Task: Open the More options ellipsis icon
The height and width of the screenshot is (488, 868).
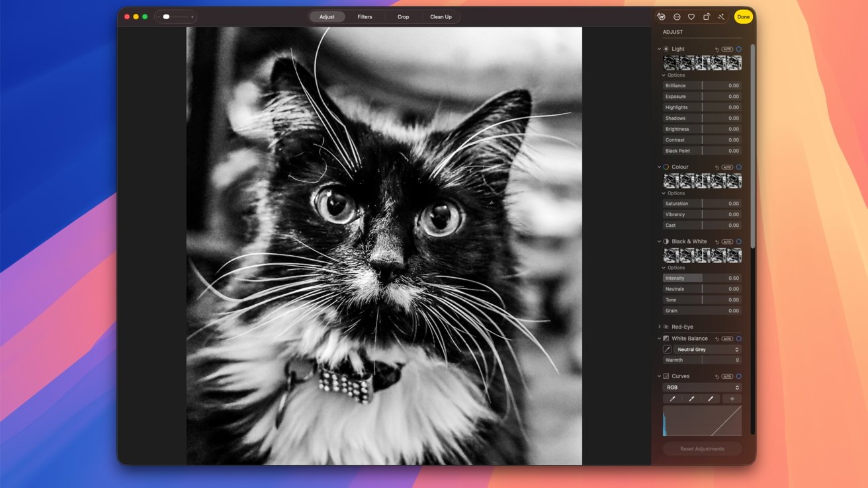Action: pos(677,17)
